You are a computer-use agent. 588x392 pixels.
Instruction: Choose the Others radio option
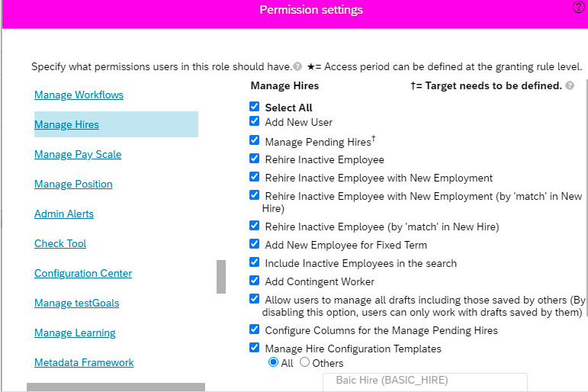point(304,363)
